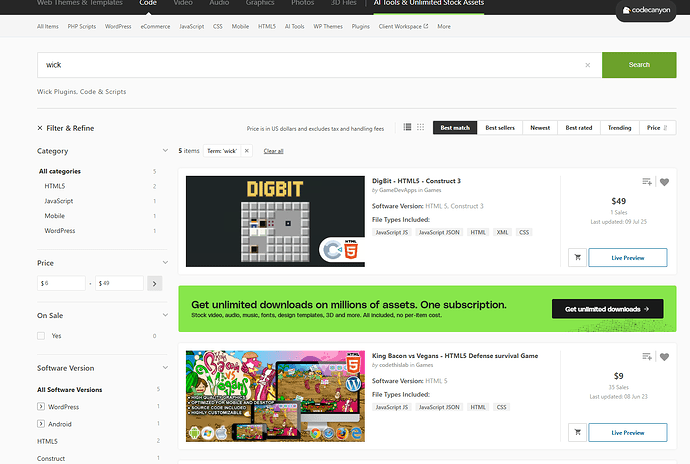The width and height of the screenshot is (690, 464).
Task: Go to JavaScript nav category
Action: (x=191, y=26)
